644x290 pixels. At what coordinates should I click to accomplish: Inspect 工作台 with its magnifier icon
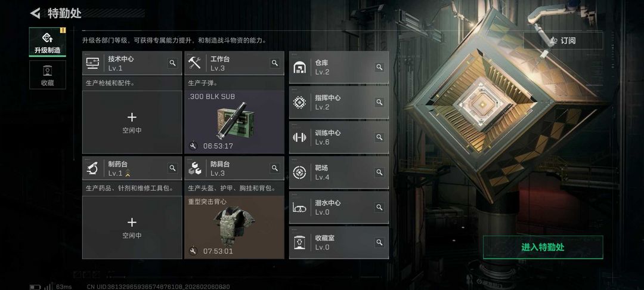point(275,63)
